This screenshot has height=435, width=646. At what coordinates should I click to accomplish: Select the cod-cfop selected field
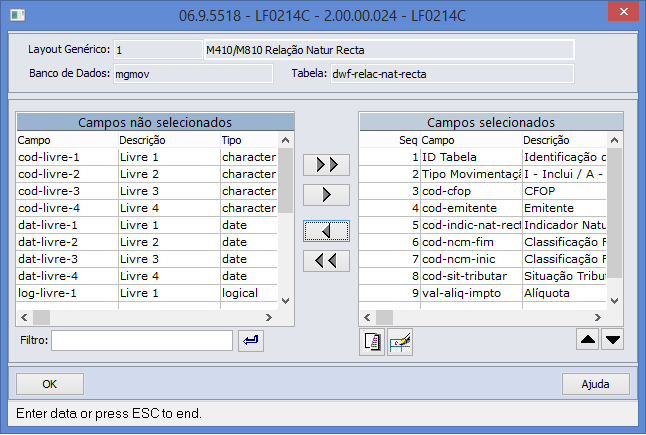pyautogui.click(x=483, y=191)
